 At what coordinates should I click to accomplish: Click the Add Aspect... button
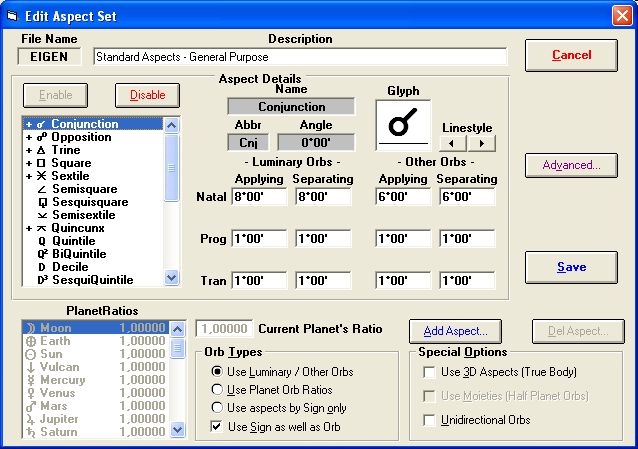[x=454, y=330]
